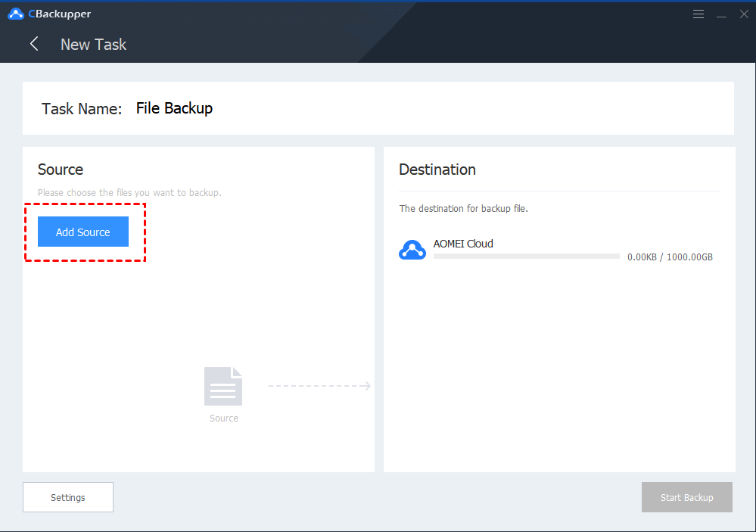Click the Start Backup button
The height and width of the screenshot is (532, 756).
[686, 497]
